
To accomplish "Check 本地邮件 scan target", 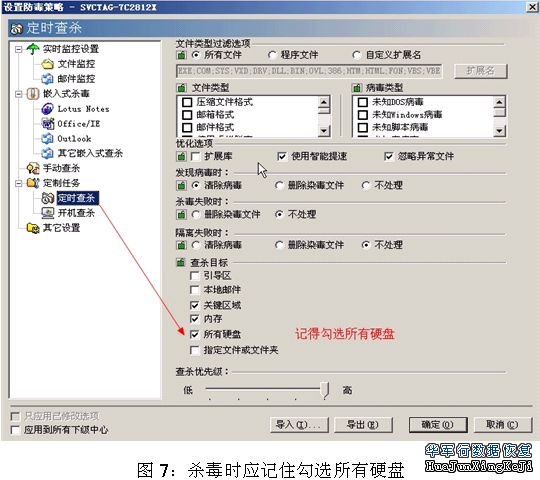I will pos(195,290).
